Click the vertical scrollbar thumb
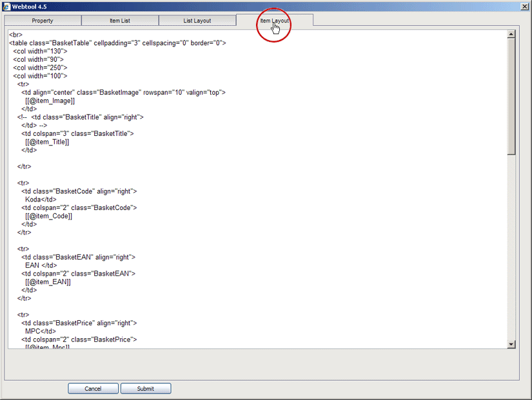The width and height of the screenshot is (532, 400). pos(511,97)
